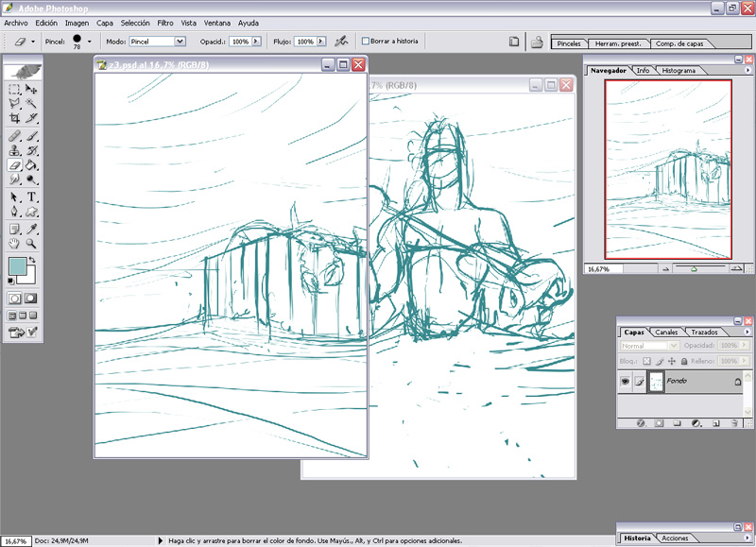This screenshot has width=756, height=547.
Task: Select the Dodge tool
Action: 31,179
